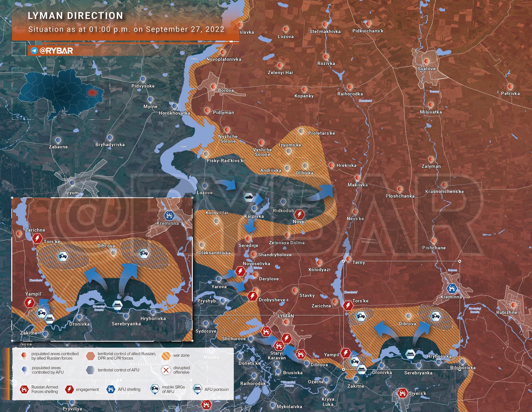
Task: Click the Raihorodok label
Action: 253,383
